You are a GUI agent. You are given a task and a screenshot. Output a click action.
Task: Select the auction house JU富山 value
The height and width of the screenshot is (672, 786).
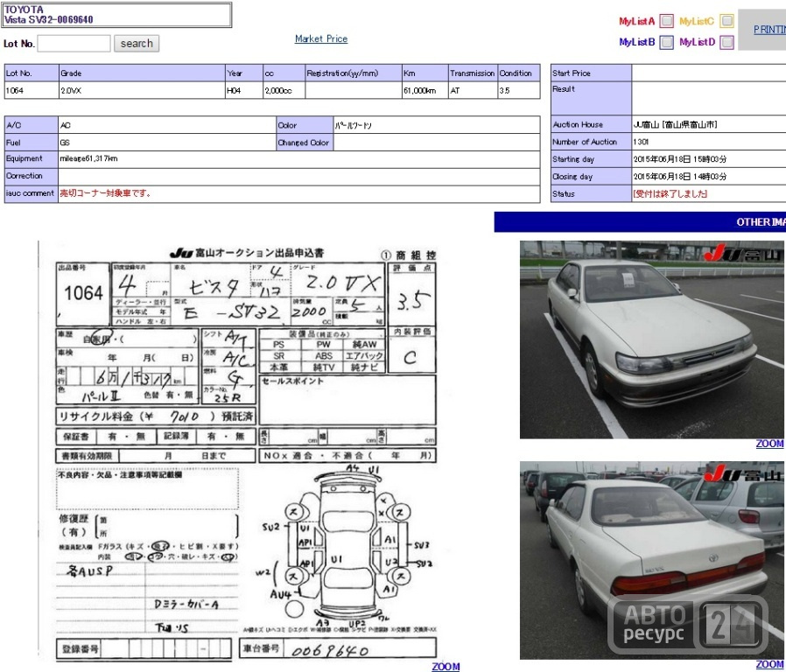click(x=675, y=124)
